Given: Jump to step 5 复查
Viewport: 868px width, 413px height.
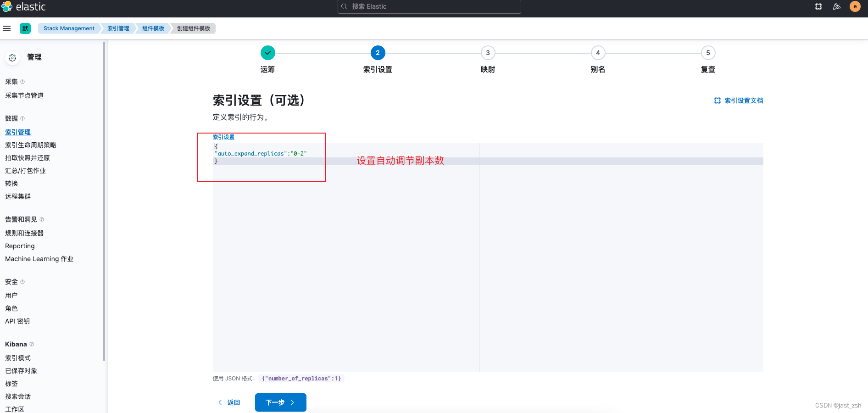Looking at the screenshot, I should click(708, 53).
